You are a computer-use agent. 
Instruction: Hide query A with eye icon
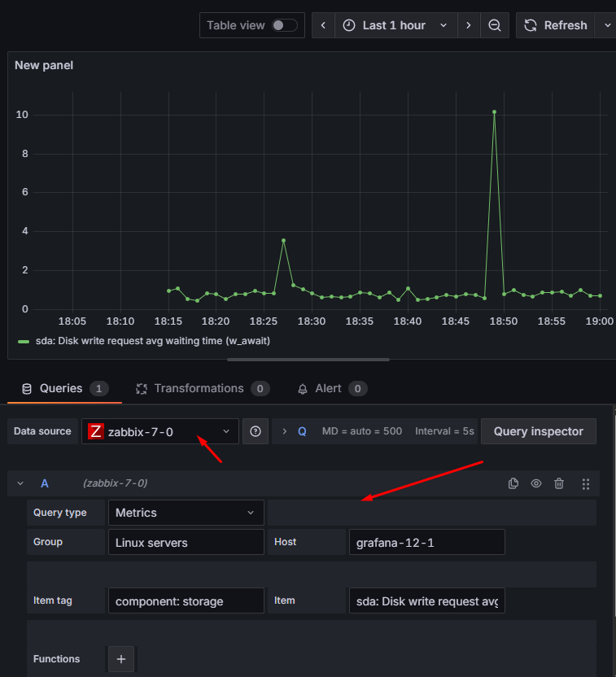click(536, 483)
